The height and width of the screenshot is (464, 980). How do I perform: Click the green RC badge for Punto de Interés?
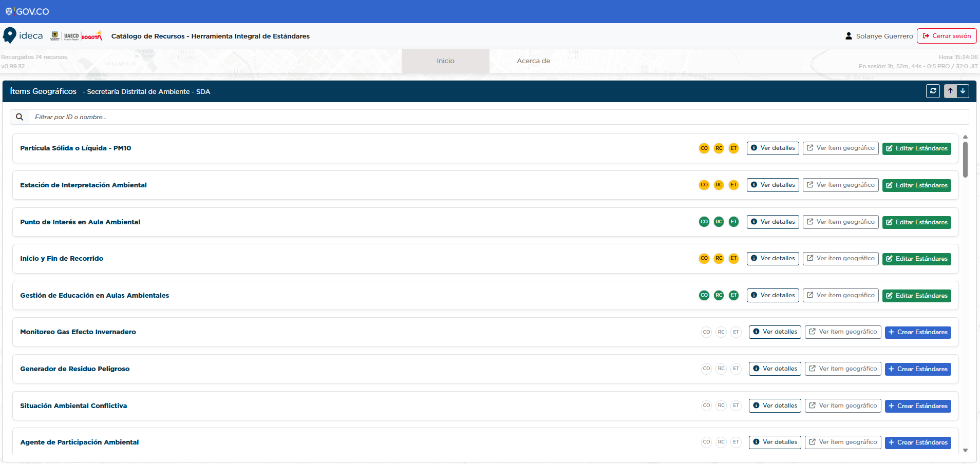click(719, 222)
